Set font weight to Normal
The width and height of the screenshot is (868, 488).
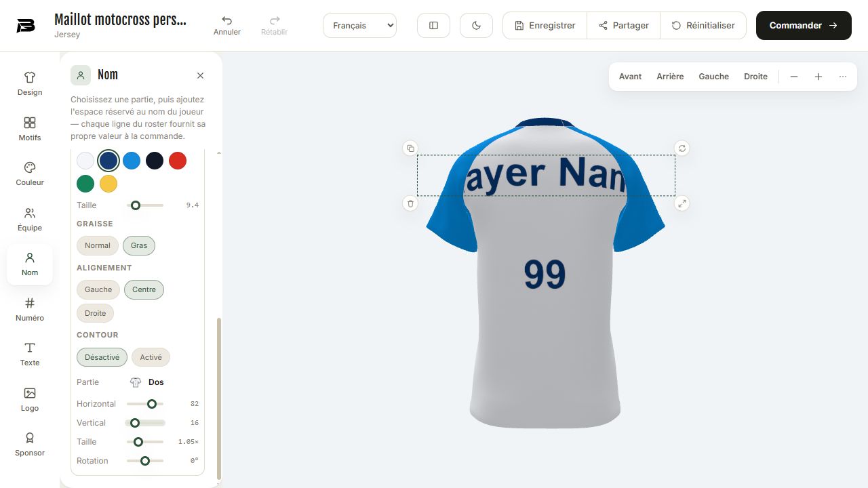tap(98, 245)
